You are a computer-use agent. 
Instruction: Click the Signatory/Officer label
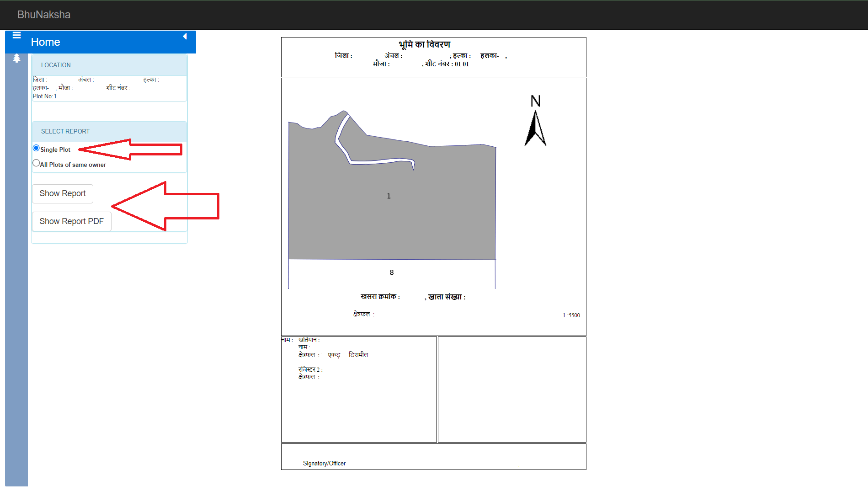tap(324, 464)
